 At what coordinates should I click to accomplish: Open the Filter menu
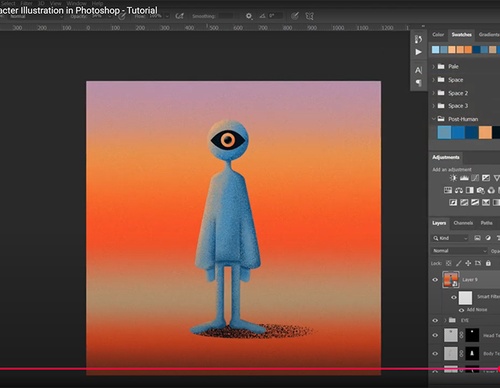(26, 3)
